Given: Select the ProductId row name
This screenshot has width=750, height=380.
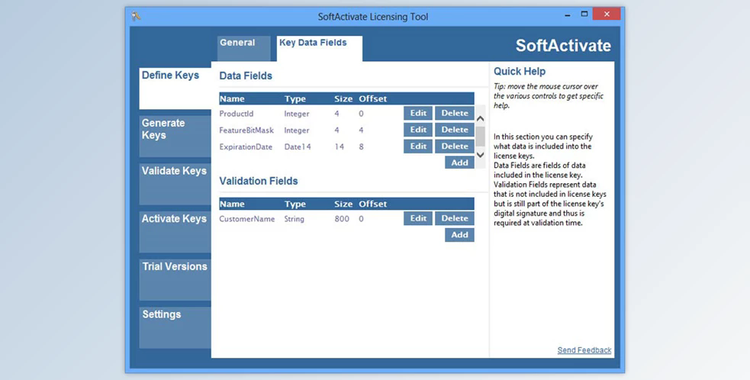Looking at the screenshot, I should (x=236, y=114).
